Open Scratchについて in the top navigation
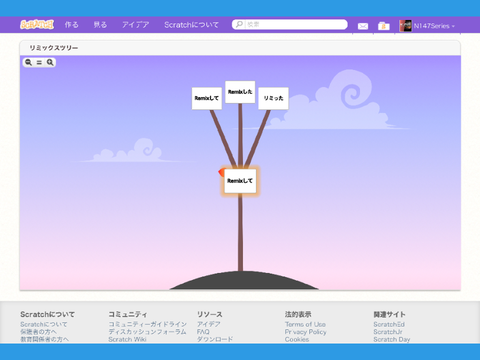Screen dimensions: 480x360 (x=191, y=25)
